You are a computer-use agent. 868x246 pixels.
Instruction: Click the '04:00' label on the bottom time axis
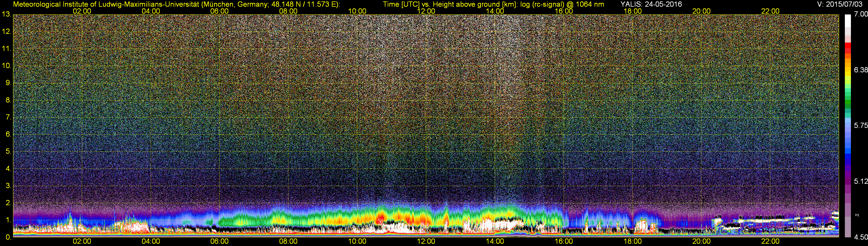[151, 241]
